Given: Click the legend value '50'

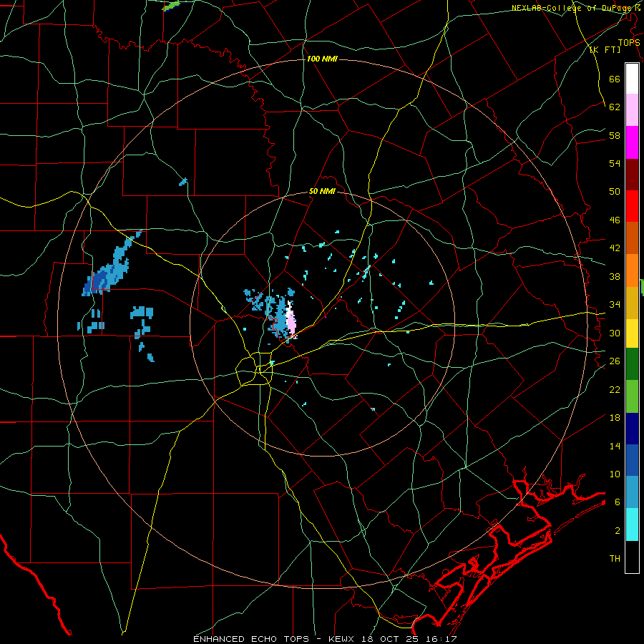Looking at the screenshot, I should pyautogui.click(x=615, y=191).
